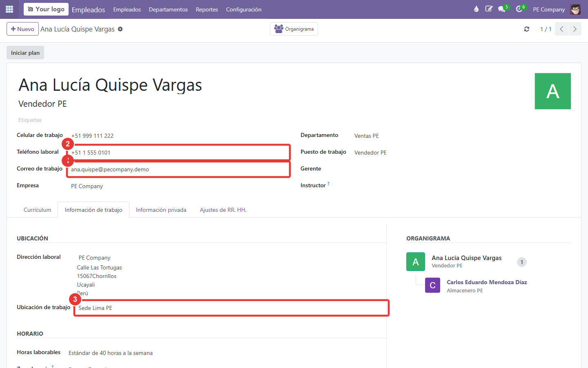Viewport: 588px width, 368px height.
Task: Open the droplet debug icon in navbar
Action: coord(476,9)
